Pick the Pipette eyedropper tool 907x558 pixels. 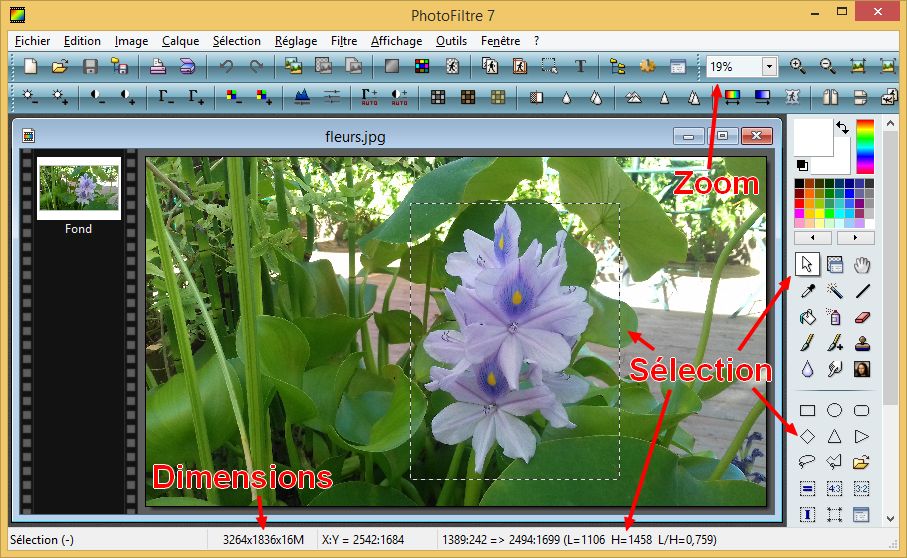click(808, 291)
